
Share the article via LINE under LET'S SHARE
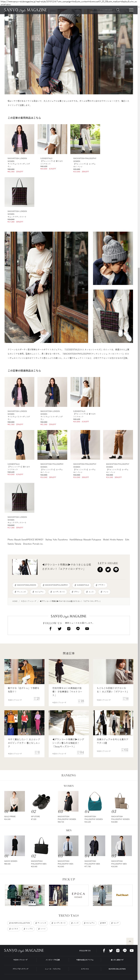pos(116,569)
